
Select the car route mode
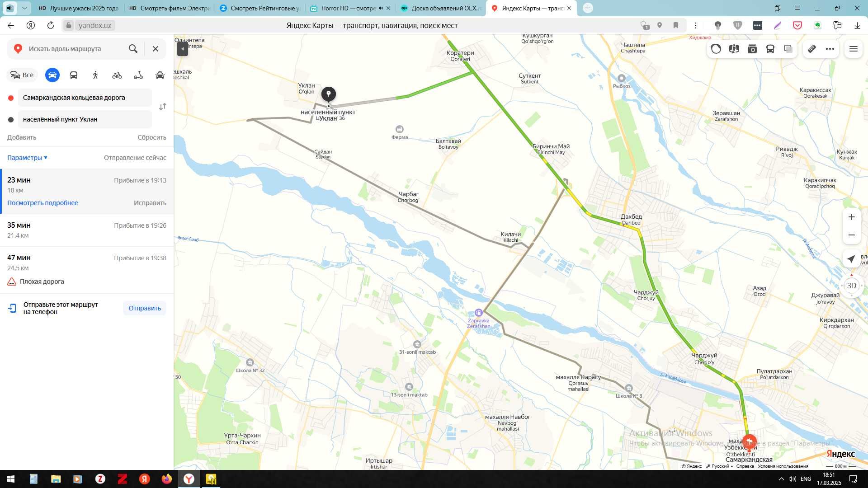(52, 75)
